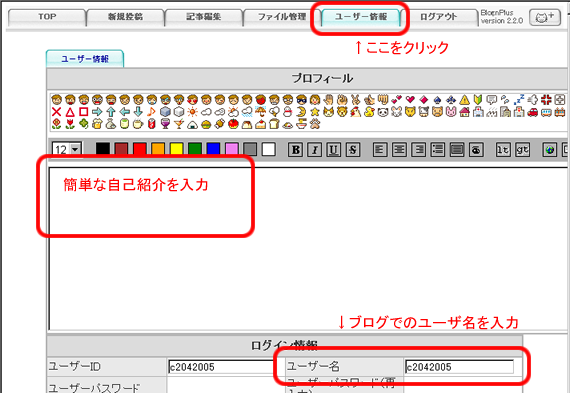Image resolution: width=570 pixels, height=393 pixels.
Task: Toggle strikethrough formatting
Action: 353,149
